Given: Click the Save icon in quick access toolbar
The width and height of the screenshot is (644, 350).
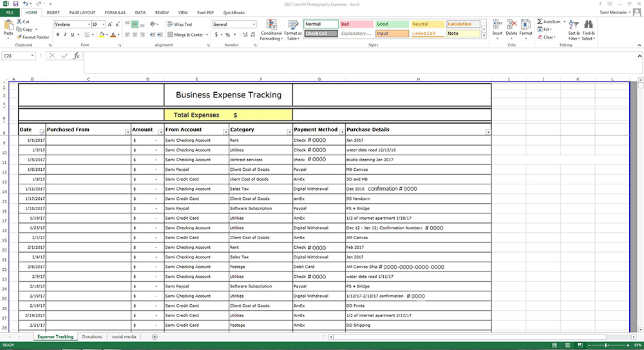Looking at the screenshot, I should click(x=15, y=4).
